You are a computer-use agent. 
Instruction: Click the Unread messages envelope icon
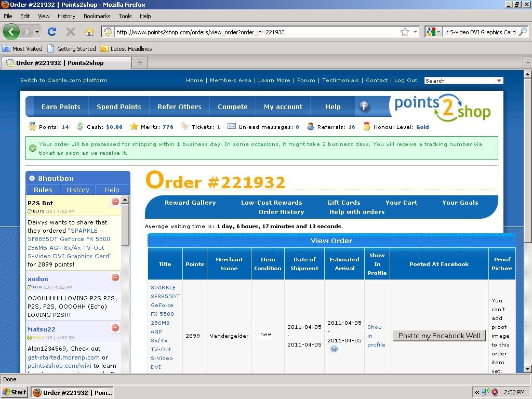pyautogui.click(x=231, y=126)
